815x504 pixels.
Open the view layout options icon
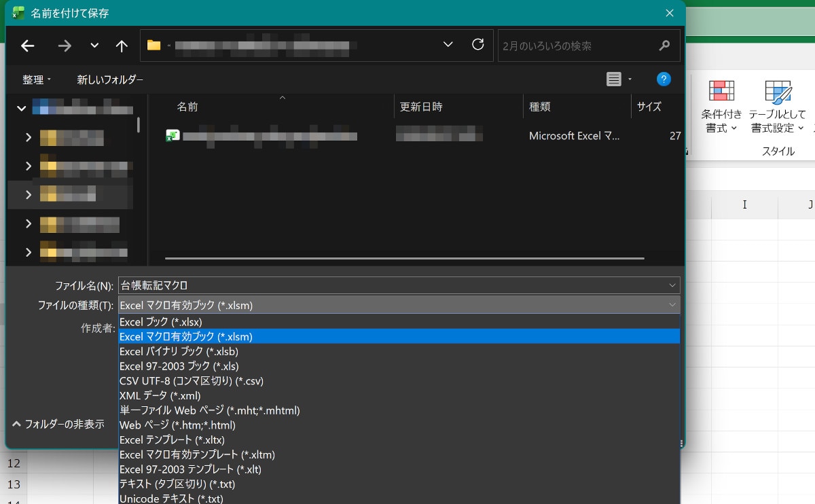tap(614, 79)
